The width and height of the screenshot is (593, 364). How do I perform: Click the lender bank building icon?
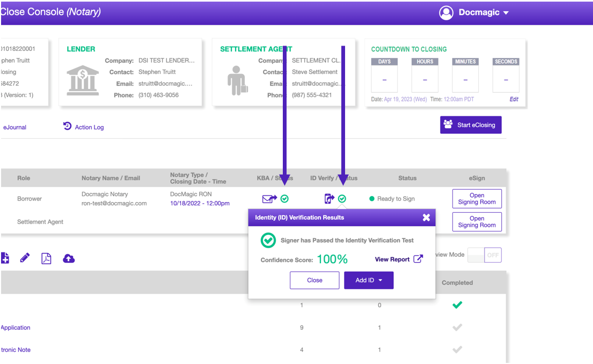[x=83, y=80]
